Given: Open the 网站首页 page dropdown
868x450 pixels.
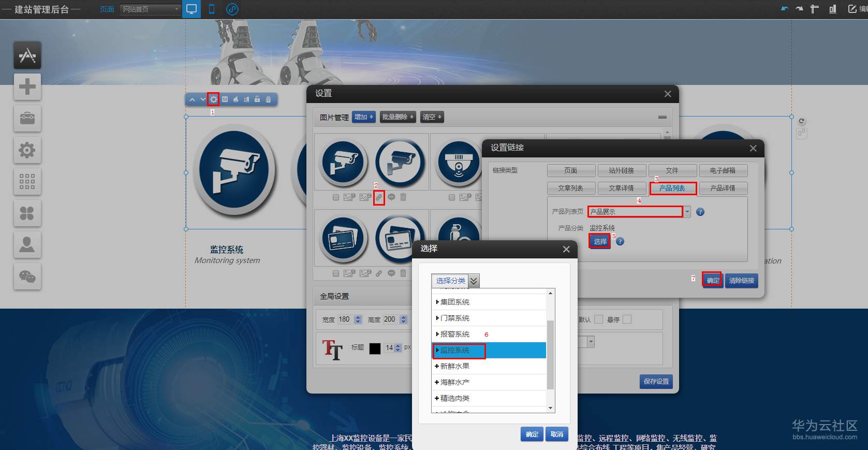Looking at the screenshot, I should click(151, 9).
